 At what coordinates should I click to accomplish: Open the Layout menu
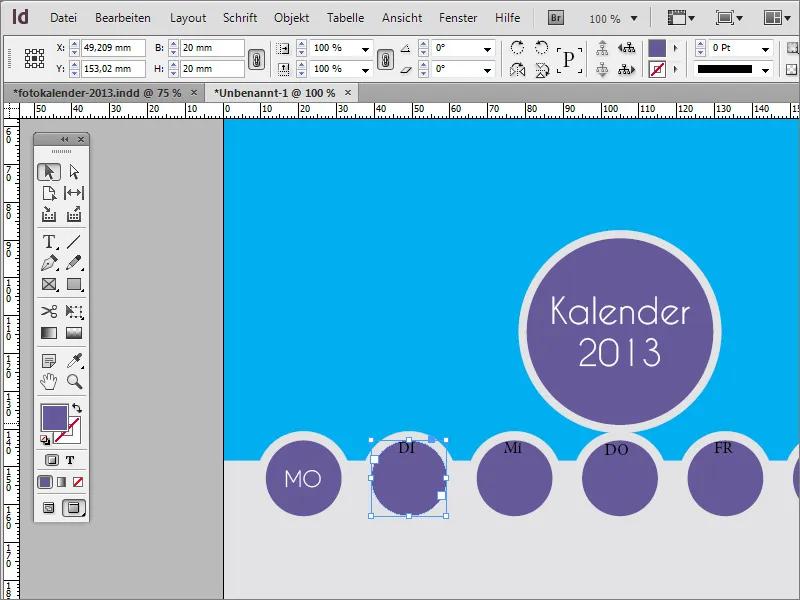[x=188, y=18]
